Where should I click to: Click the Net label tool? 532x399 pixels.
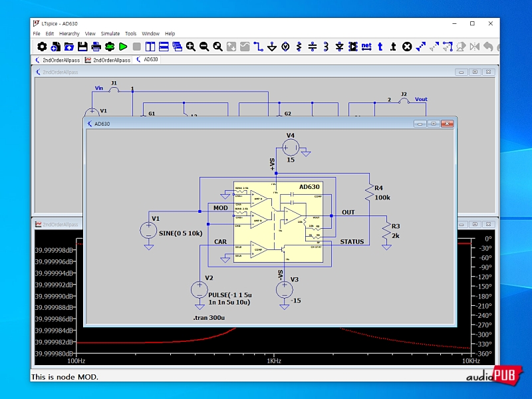click(x=366, y=47)
